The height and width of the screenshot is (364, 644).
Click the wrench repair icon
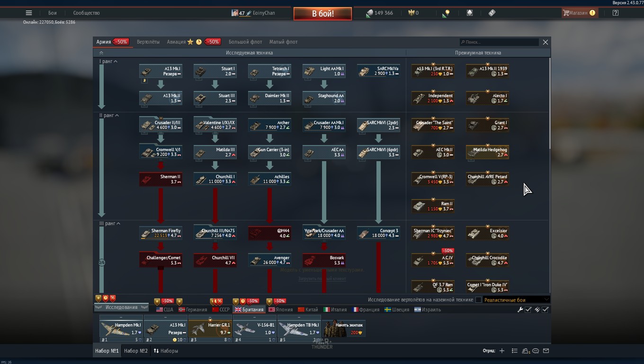(x=520, y=309)
